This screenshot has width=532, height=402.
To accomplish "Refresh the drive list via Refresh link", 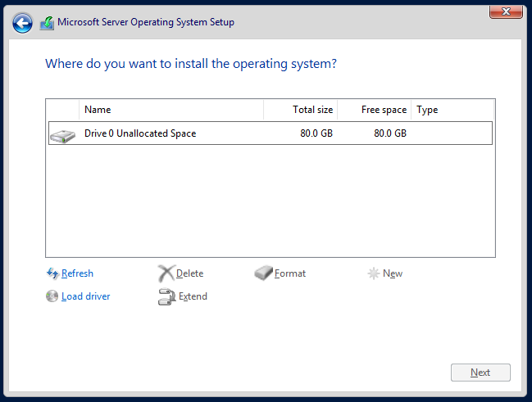I will (x=77, y=273).
